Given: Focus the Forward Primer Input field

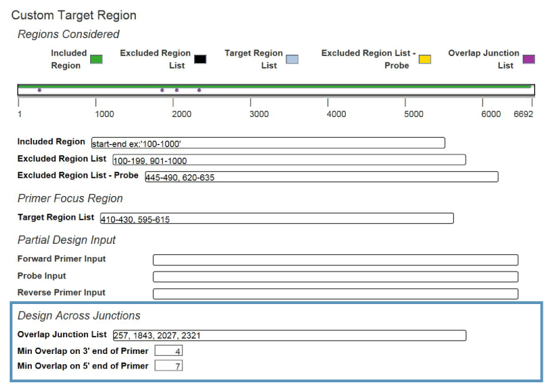Looking at the screenshot, I should 335,260.
